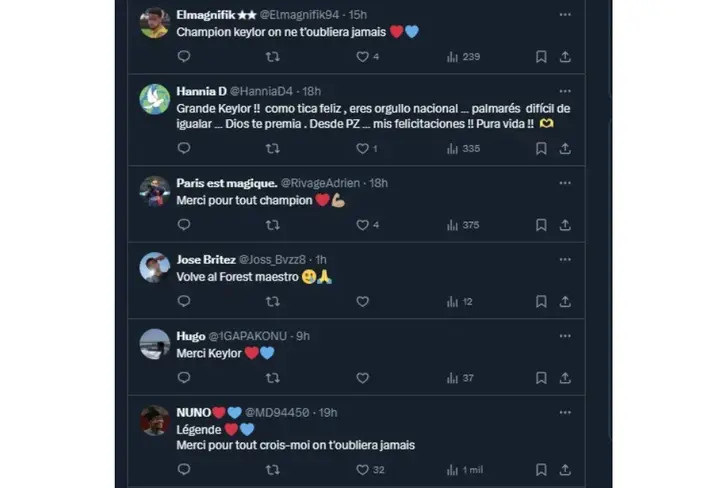This screenshot has height=488, width=728.
Task: Open Hannia D's profile avatar
Action: [154, 99]
